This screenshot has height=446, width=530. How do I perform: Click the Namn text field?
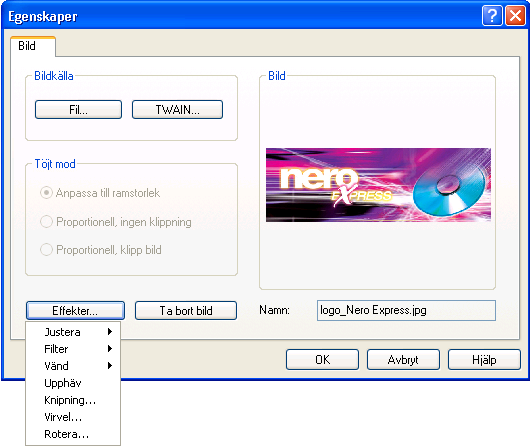click(406, 310)
